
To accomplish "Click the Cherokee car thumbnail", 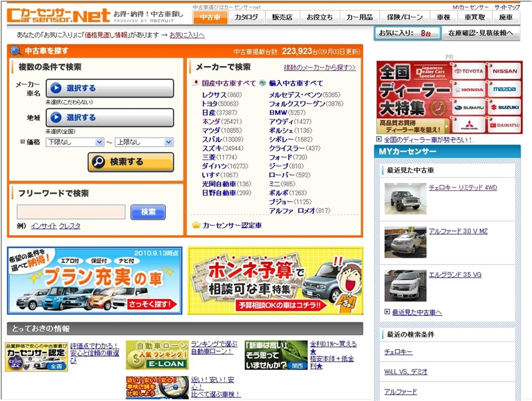I will [405, 198].
